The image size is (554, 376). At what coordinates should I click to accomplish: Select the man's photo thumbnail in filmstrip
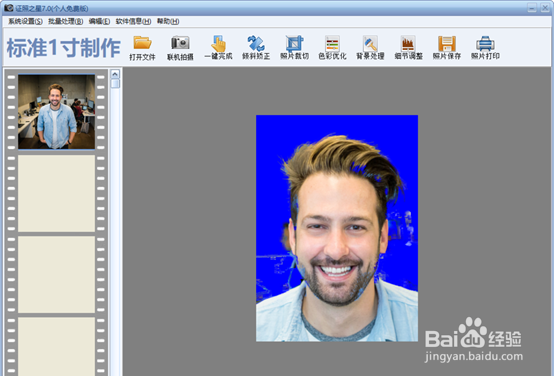[57, 112]
